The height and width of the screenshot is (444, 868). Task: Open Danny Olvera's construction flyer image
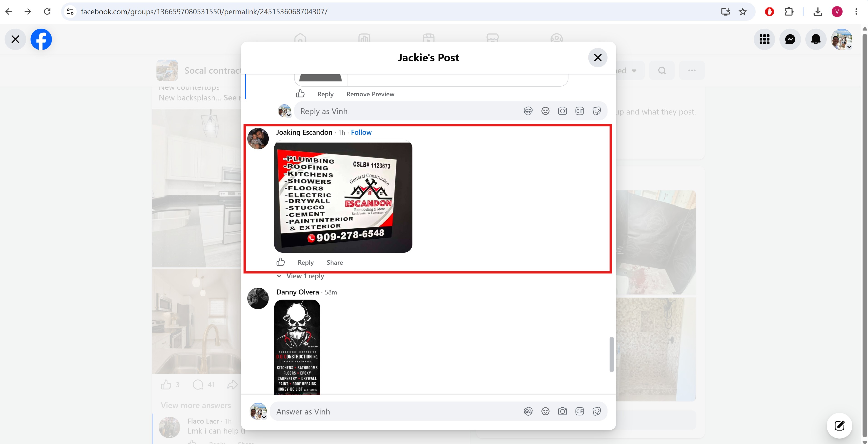tap(297, 347)
